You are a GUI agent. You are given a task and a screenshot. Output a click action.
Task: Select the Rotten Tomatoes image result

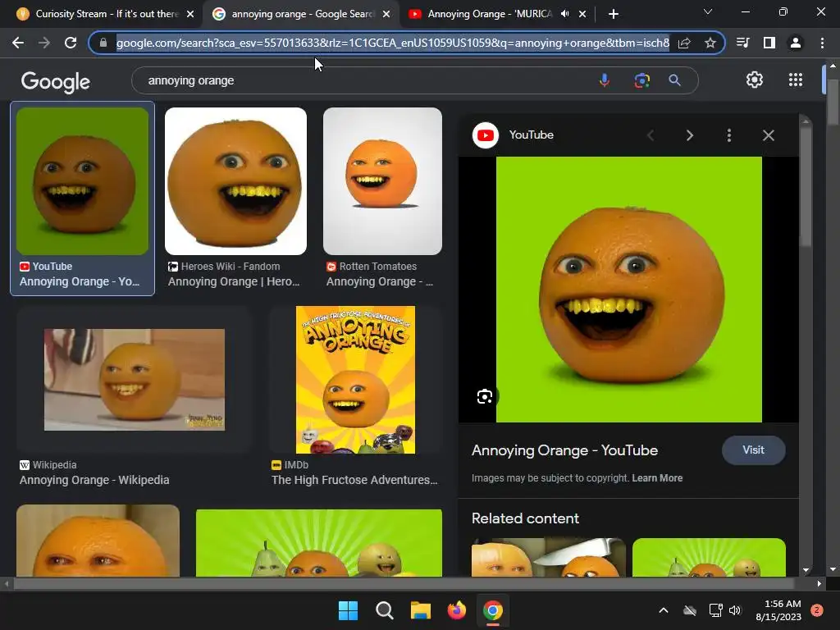coord(382,181)
